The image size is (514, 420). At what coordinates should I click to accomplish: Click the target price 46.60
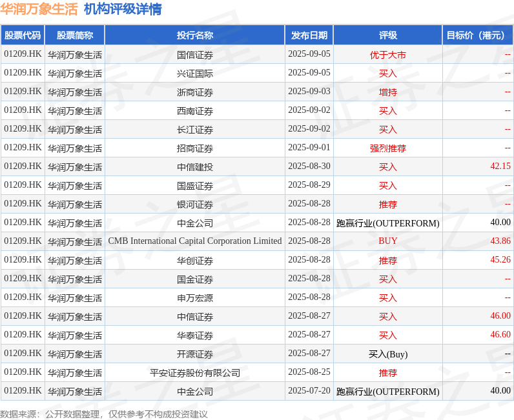click(x=500, y=334)
